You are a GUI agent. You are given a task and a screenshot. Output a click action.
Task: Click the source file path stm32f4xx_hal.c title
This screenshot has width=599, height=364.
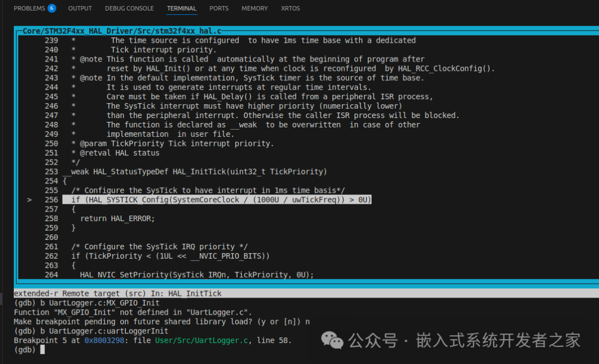pyautogui.click(x=122, y=31)
